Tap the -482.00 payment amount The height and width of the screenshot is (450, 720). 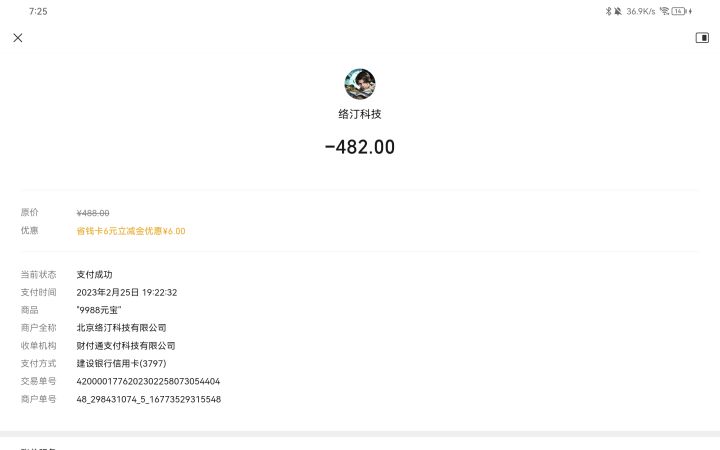(x=360, y=147)
